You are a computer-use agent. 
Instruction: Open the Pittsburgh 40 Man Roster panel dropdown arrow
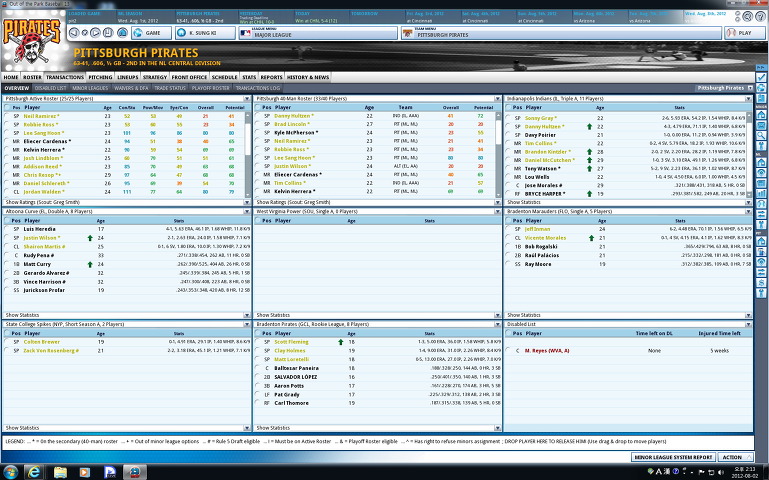(497, 99)
